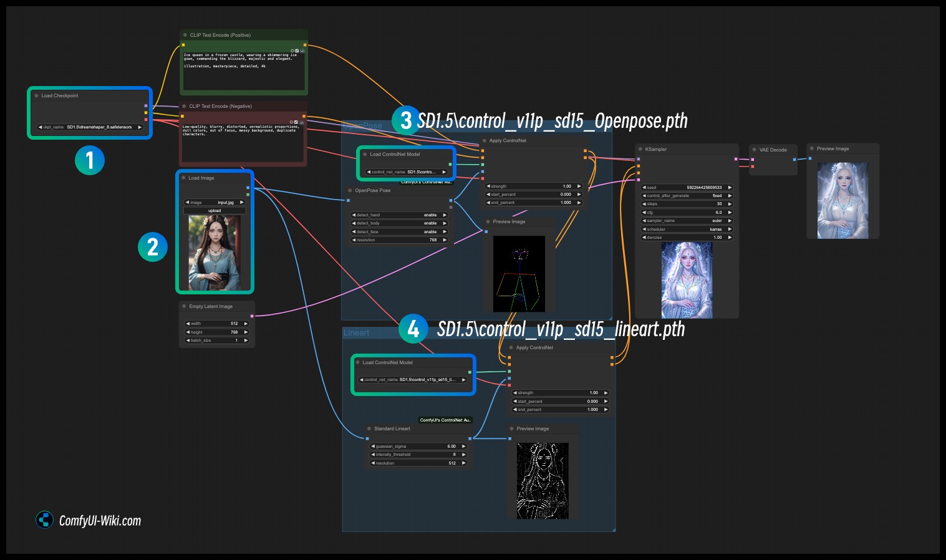Adjust gaussian_sigma field in Standard Lineart

(x=418, y=447)
